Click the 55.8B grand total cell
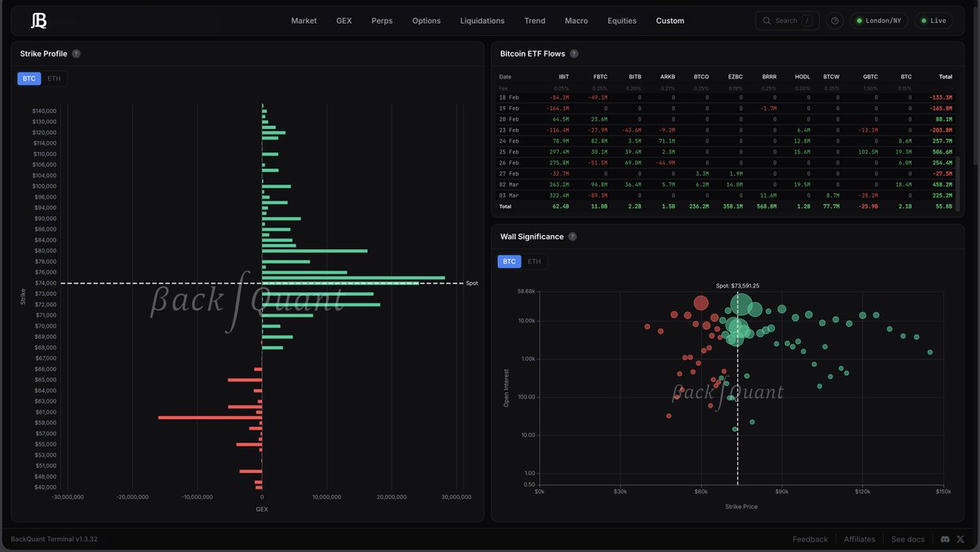The height and width of the screenshot is (552, 980). [943, 207]
